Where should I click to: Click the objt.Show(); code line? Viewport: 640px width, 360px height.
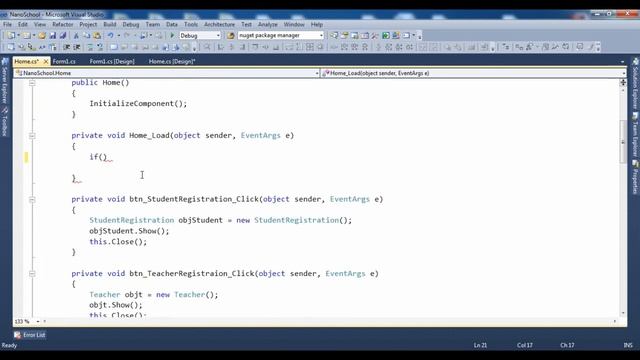(x=116, y=305)
